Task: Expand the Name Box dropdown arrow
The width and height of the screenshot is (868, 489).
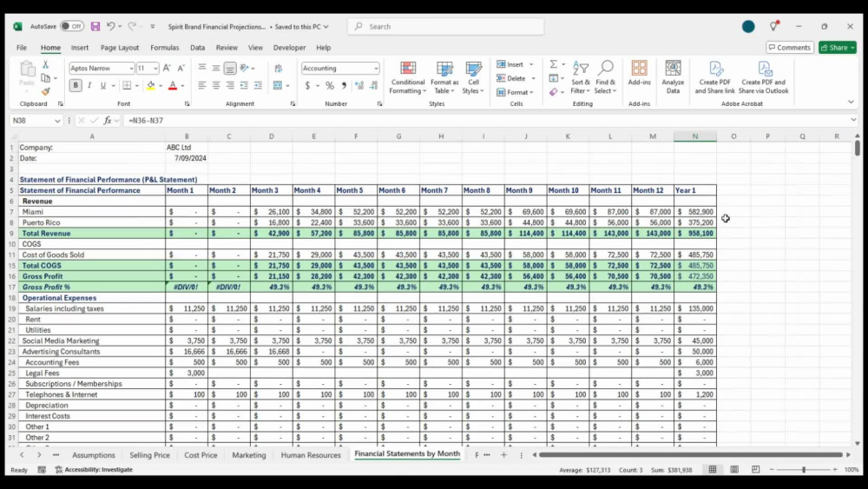Action: tap(57, 120)
